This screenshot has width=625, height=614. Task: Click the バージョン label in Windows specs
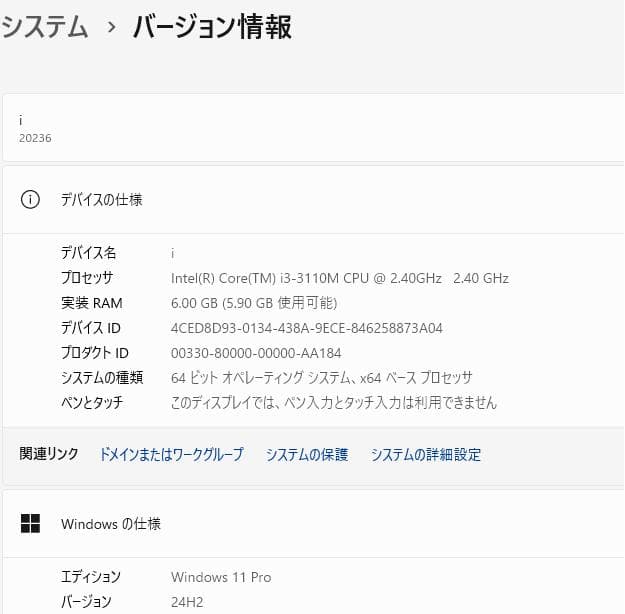click(x=86, y=602)
